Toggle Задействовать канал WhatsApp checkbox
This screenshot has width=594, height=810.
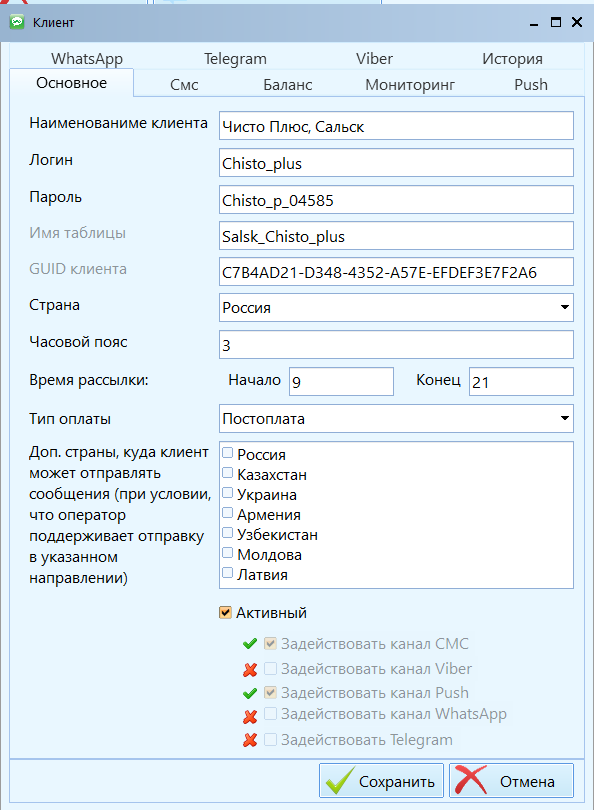(x=270, y=714)
